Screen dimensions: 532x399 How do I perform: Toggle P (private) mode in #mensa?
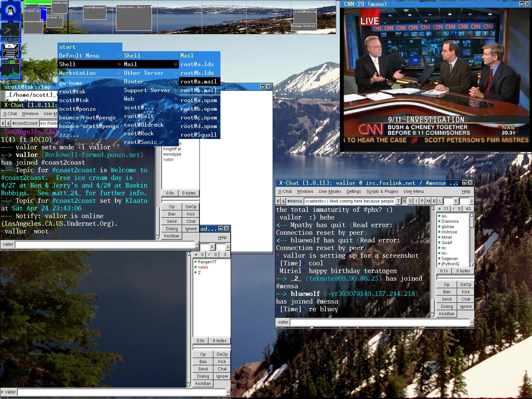[x=422, y=201]
